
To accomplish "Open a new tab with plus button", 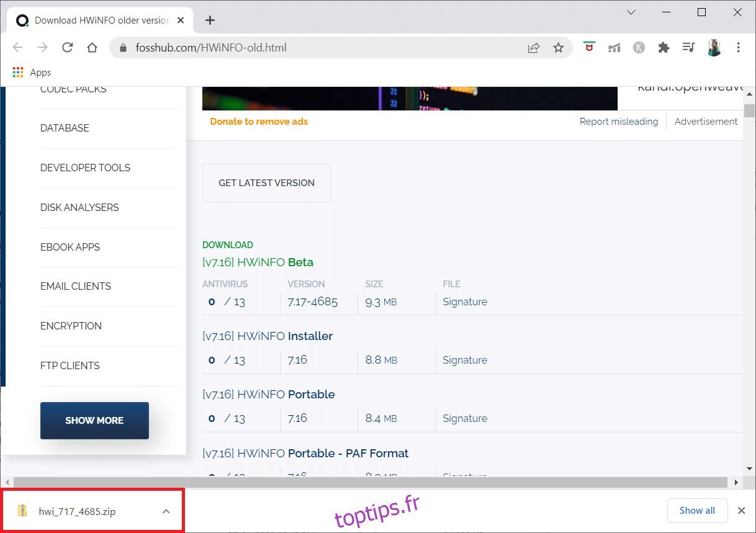I will 210,20.
